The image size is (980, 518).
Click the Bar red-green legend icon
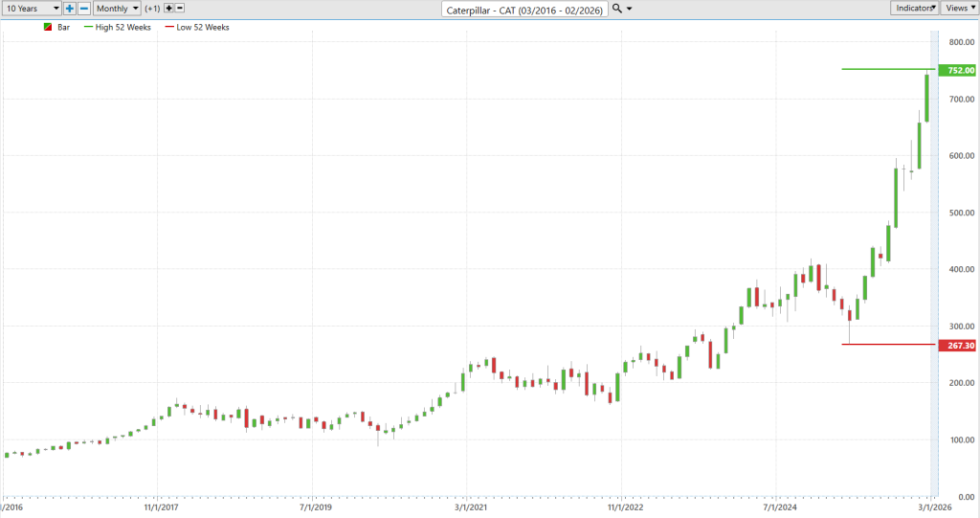48,27
